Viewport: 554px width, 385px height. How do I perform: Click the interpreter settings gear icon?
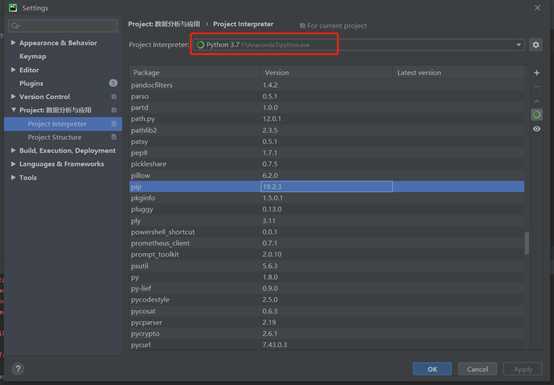536,45
